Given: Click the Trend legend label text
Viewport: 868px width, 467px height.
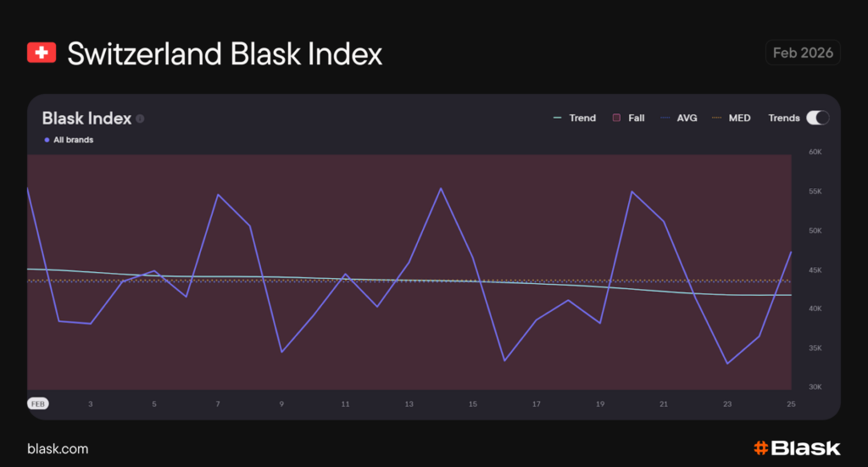Looking at the screenshot, I should coord(582,118).
